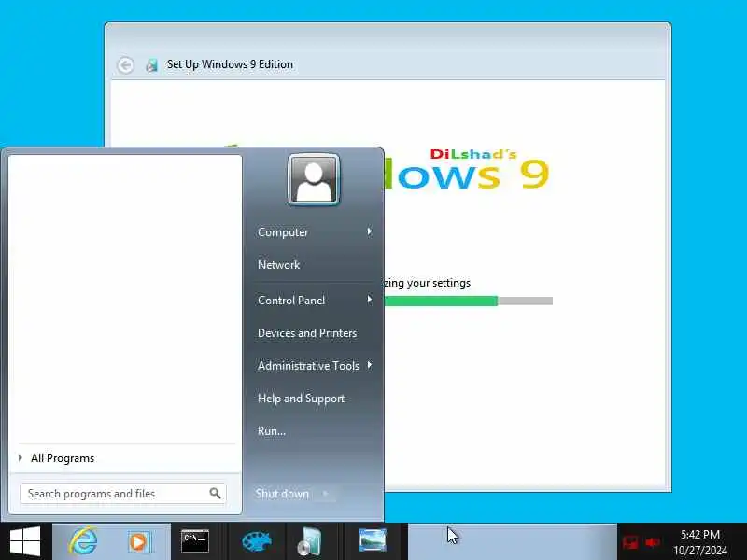Open the Windows Start button
This screenshot has height=560, width=747.
point(25,541)
